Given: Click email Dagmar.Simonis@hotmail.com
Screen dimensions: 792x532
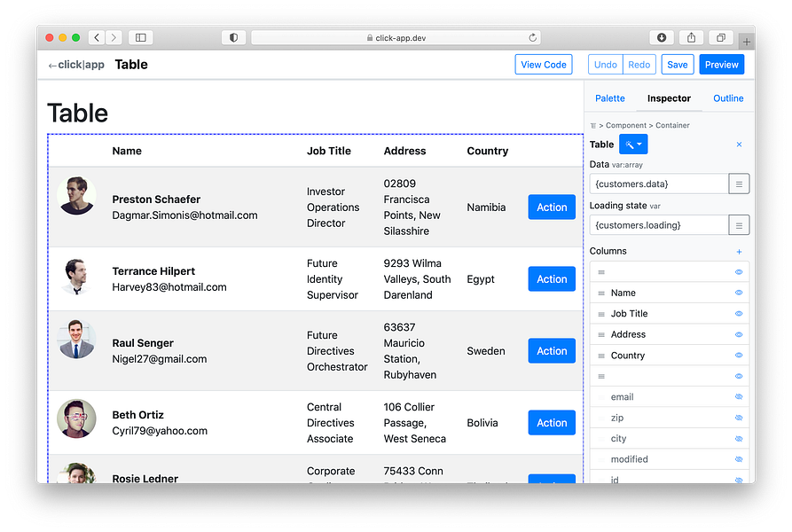Looking at the screenshot, I should pyautogui.click(x=184, y=215).
